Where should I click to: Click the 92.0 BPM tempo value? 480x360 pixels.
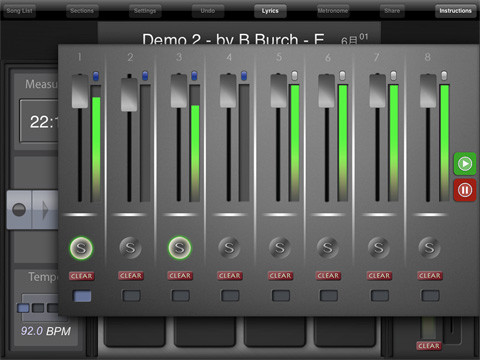(x=46, y=331)
